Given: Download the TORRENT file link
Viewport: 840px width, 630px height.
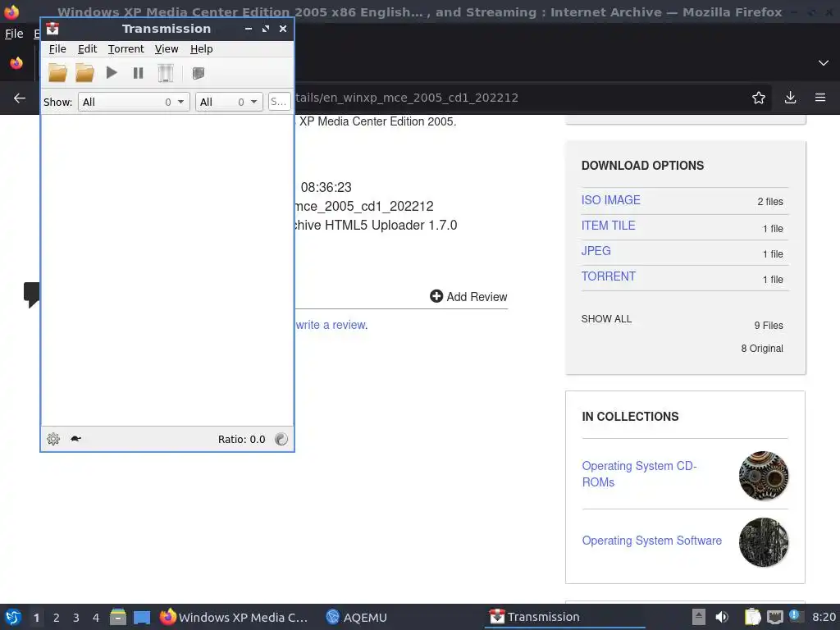Looking at the screenshot, I should (608, 276).
